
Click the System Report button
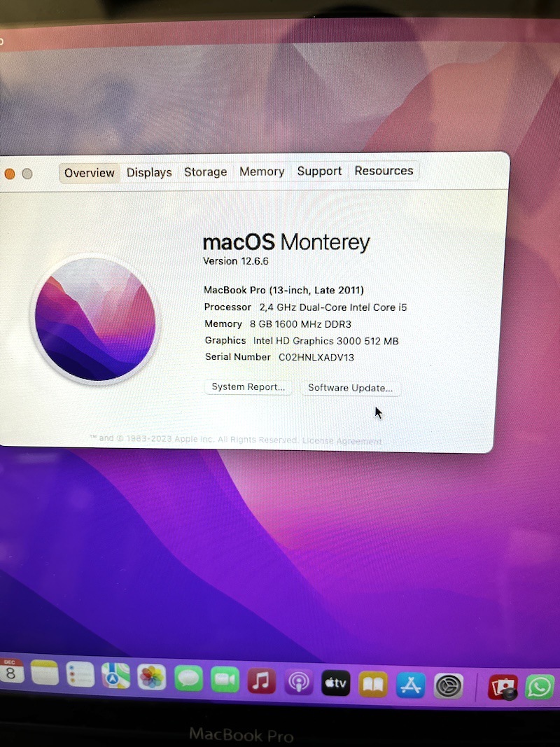pos(248,387)
